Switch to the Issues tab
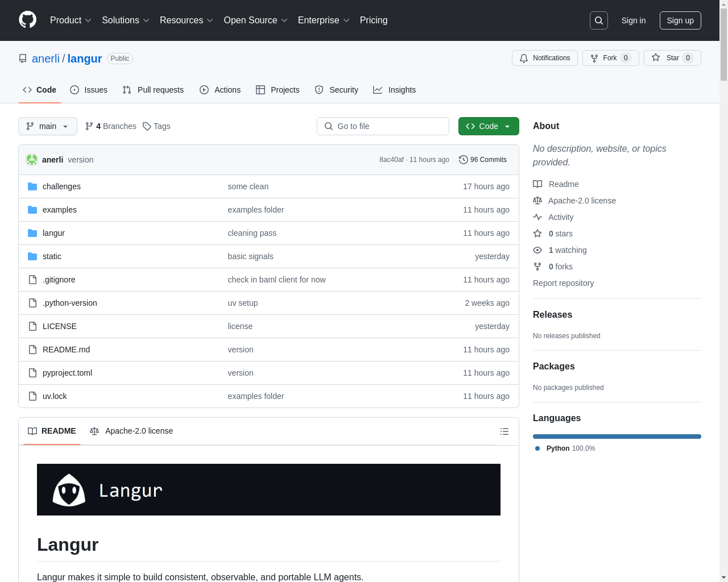 click(89, 90)
